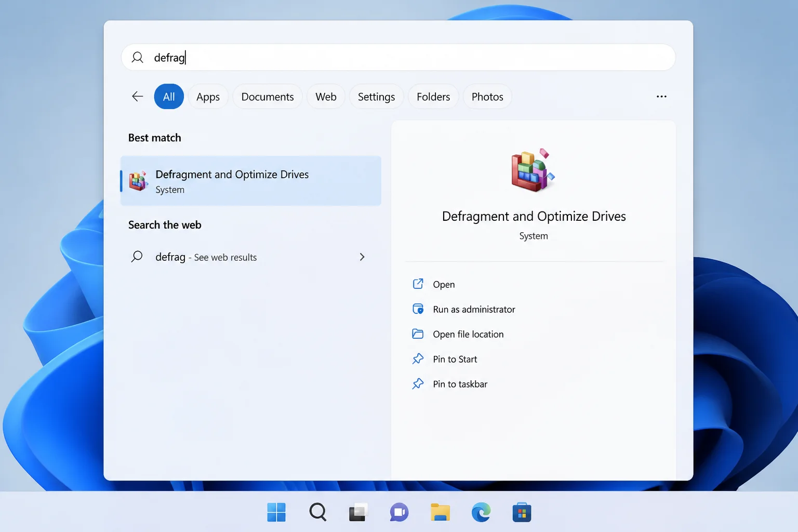The height and width of the screenshot is (532, 798).
Task: Click the Defragment and Optimize Drives title in details pane
Action: 534,216
